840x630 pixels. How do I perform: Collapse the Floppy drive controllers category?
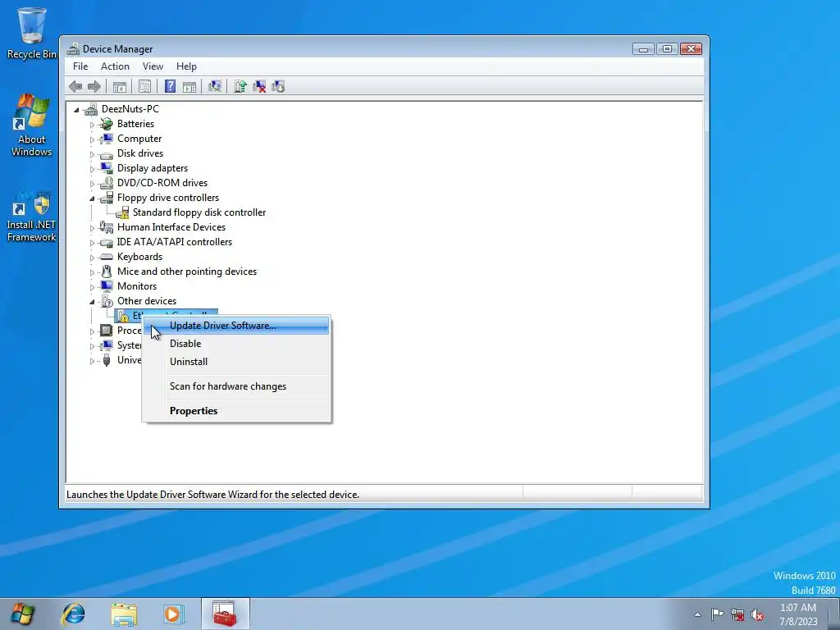click(x=92, y=199)
